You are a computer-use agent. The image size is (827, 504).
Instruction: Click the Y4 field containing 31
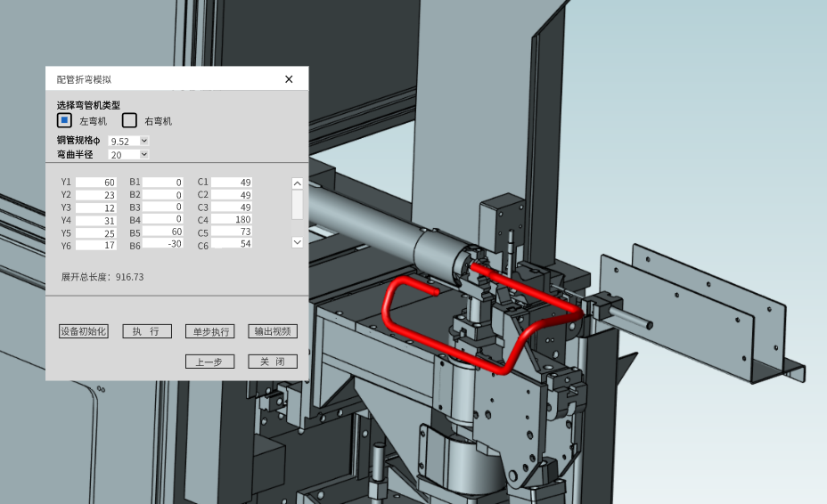coord(96,220)
